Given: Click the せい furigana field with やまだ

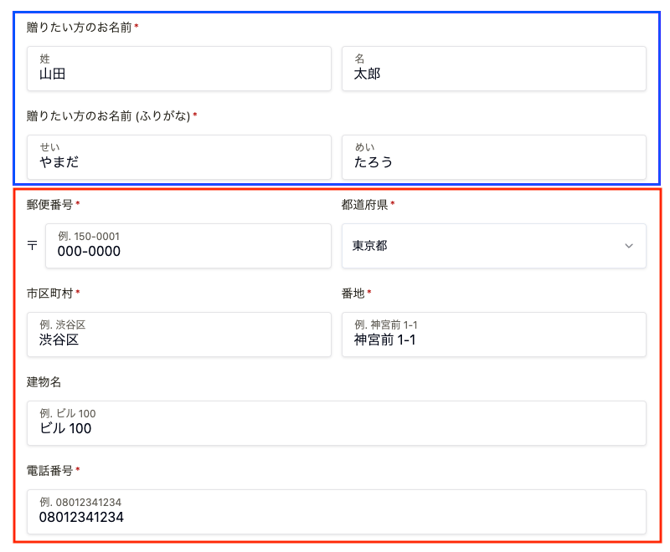Looking at the screenshot, I should 179,156.
